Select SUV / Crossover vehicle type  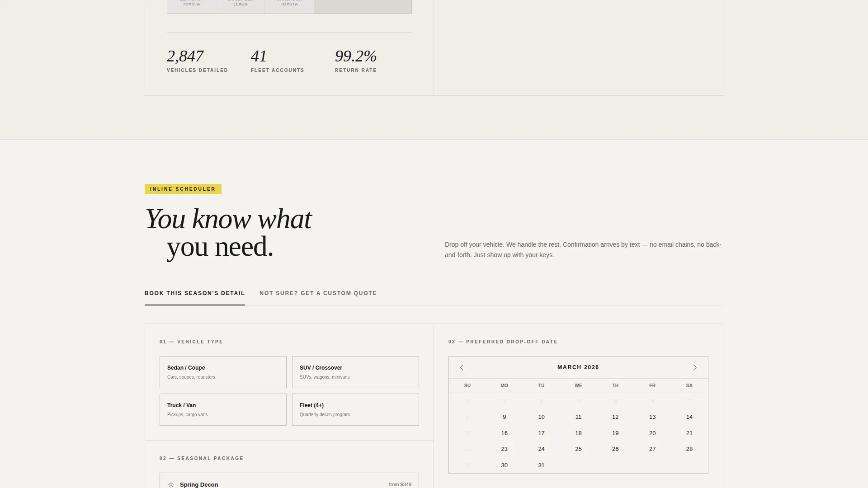[x=355, y=372]
